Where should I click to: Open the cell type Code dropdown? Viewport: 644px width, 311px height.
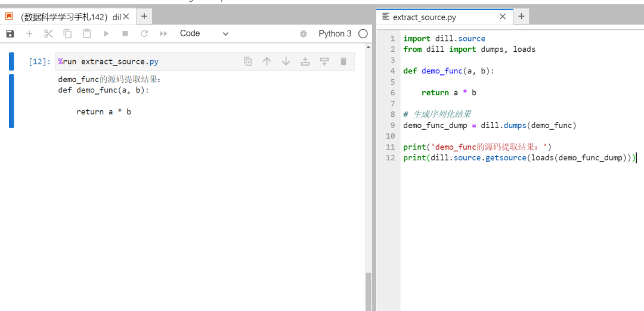point(204,33)
